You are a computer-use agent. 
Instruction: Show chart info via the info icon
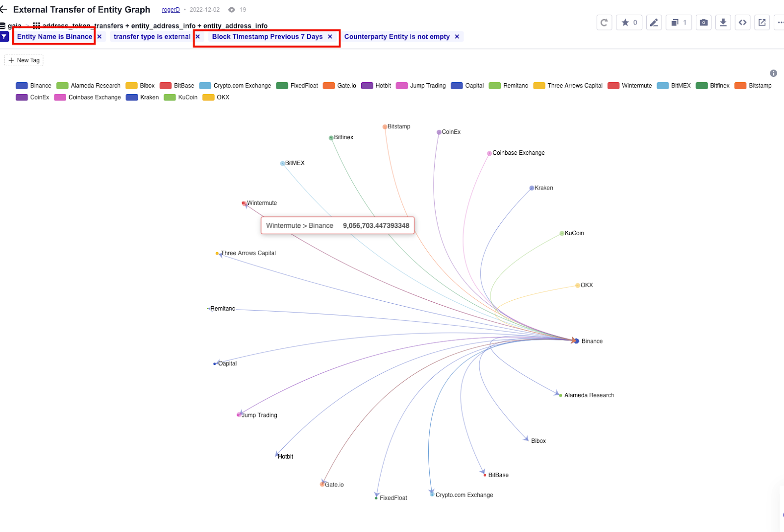(x=773, y=73)
